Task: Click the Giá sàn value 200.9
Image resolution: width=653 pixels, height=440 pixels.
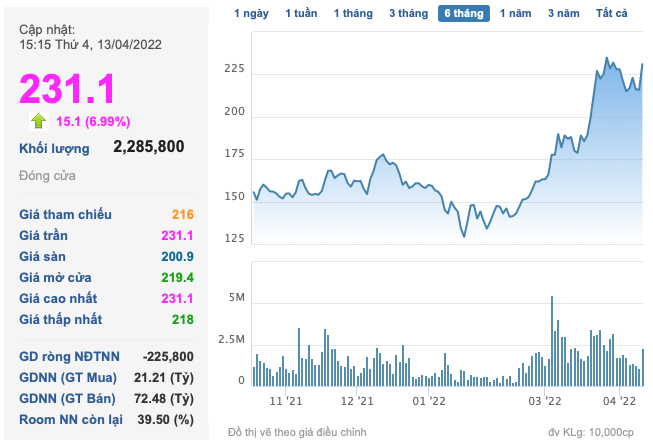Action: (176, 256)
